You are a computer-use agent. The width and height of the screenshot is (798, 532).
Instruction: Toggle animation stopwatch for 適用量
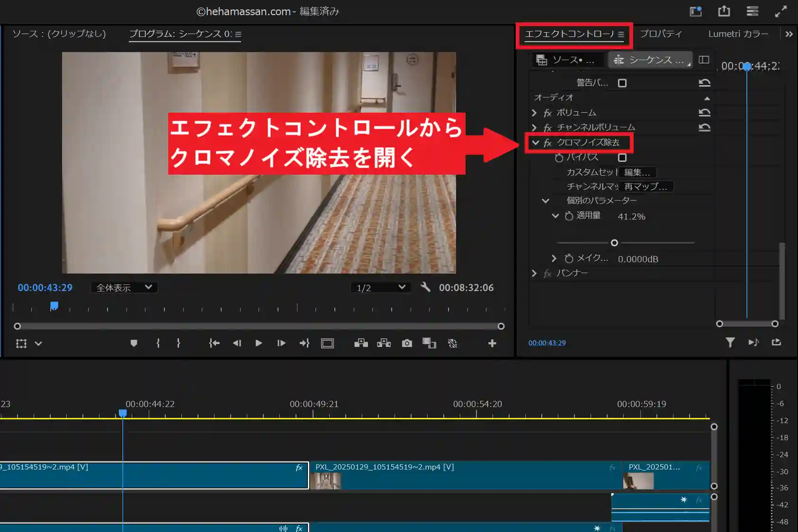(569, 216)
